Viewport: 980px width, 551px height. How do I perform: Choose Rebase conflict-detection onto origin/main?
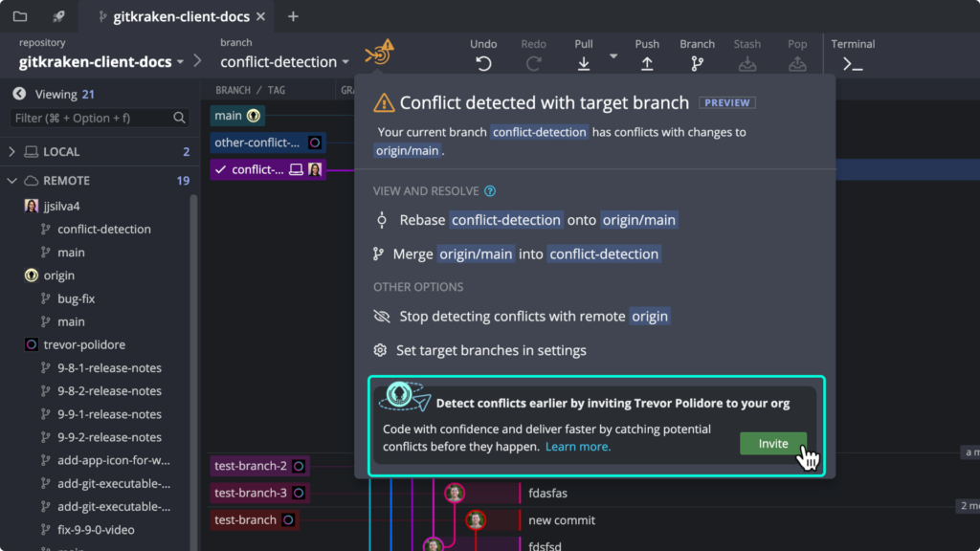525,220
